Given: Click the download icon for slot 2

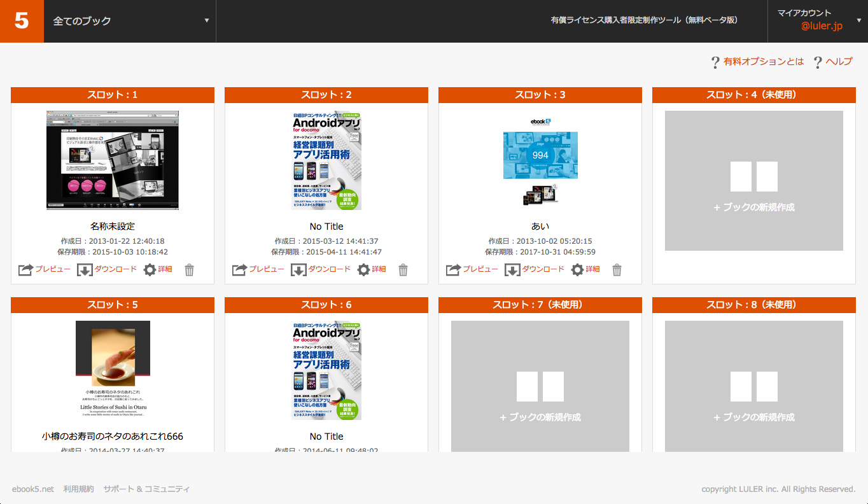Looking at the screenshot, I should click(298, 270).
